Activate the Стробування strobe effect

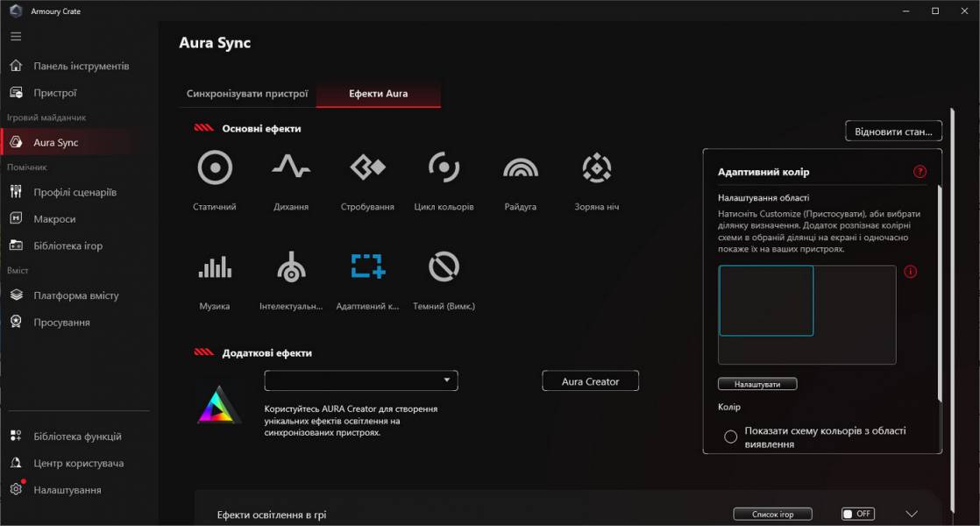pyautogui.click(x=366, y=167)
